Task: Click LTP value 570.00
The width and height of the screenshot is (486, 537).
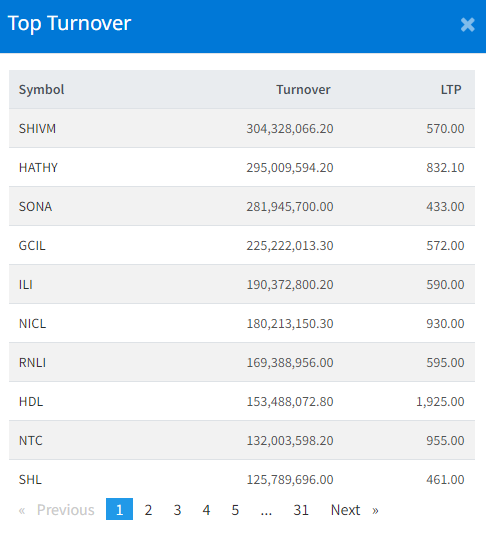Action: click(x=445, y=129)
